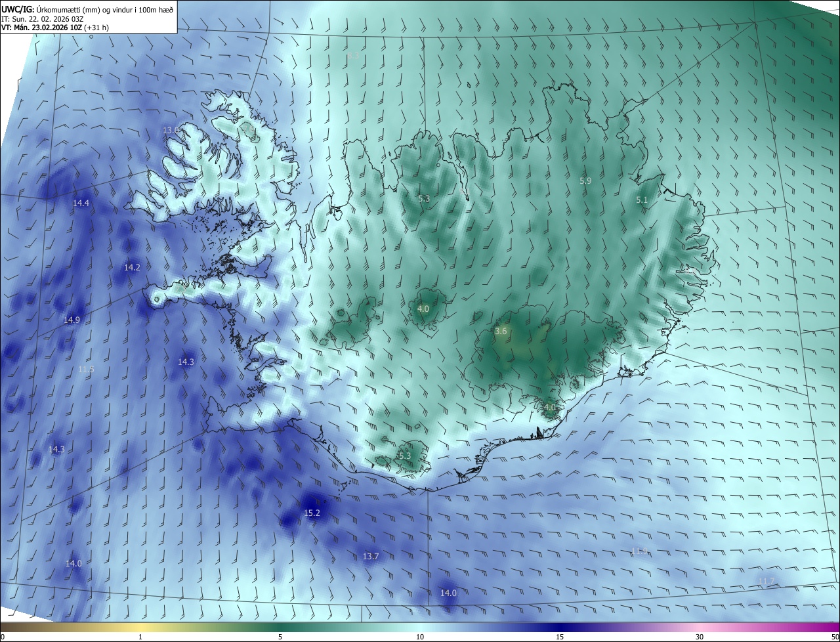
Task: Click legend tick label 5
Action: (280, 637)
